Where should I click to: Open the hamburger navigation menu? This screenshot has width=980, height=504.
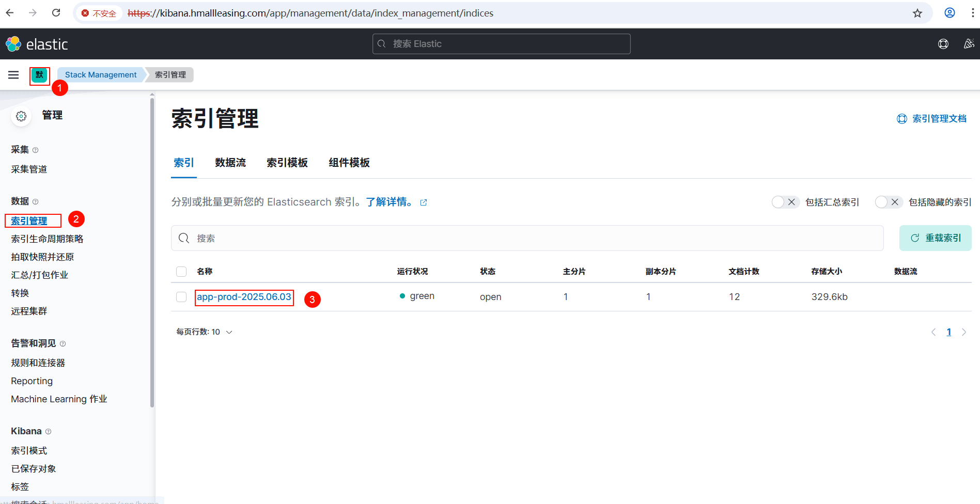[13, 75]
